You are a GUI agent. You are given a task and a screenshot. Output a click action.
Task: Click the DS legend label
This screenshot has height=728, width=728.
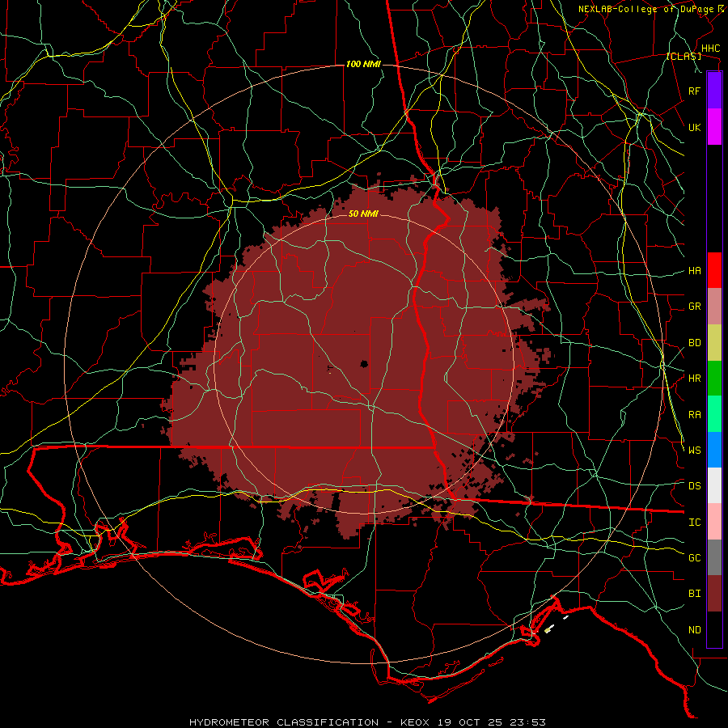[x=694, y=486]
